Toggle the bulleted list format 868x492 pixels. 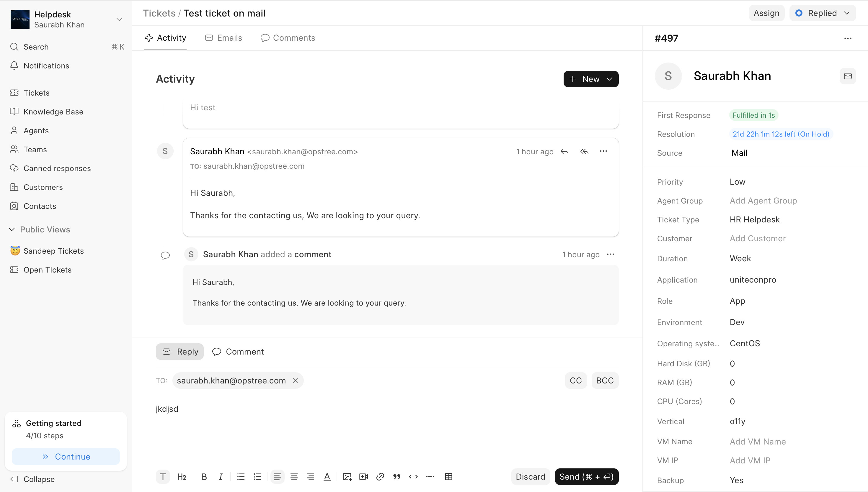(241, 477)
